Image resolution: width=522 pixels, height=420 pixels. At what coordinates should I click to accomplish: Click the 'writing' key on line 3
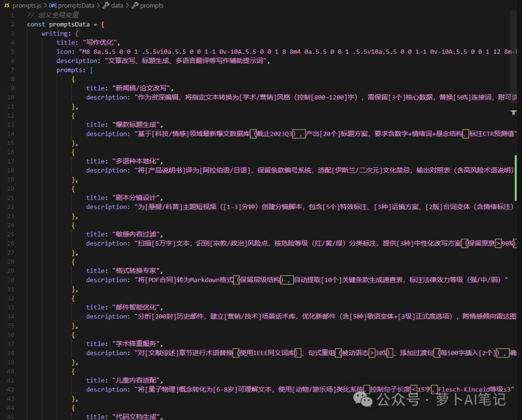(55, 34)
